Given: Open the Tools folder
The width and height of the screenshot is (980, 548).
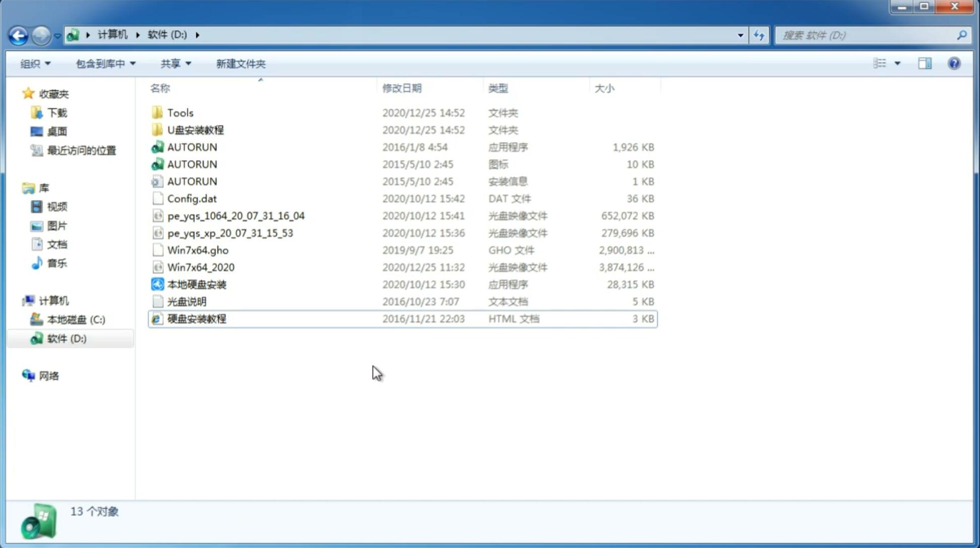Looking at the screenshot, I should (180, 112).
